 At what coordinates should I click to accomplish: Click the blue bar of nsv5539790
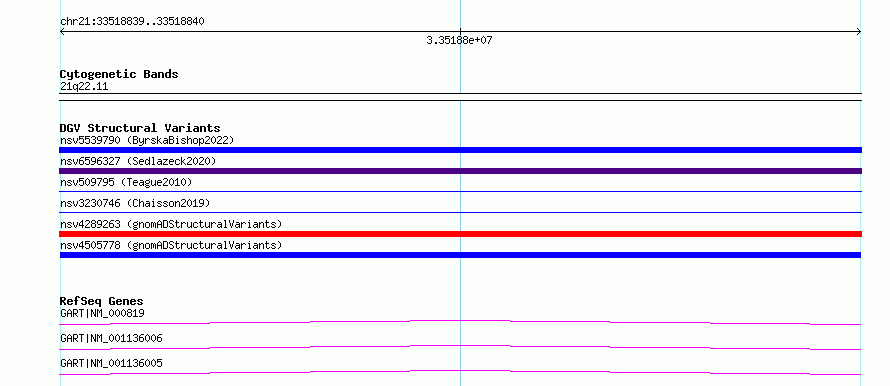[x=460, y=150]
